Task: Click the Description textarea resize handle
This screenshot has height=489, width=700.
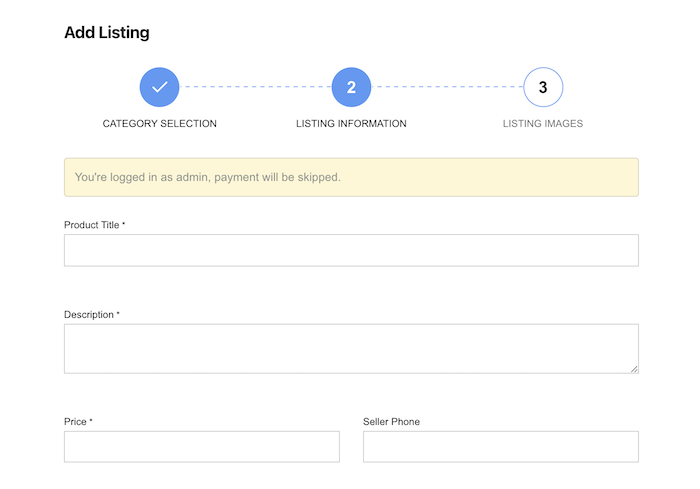Action: pyautogui.click(x=634, y=369)
